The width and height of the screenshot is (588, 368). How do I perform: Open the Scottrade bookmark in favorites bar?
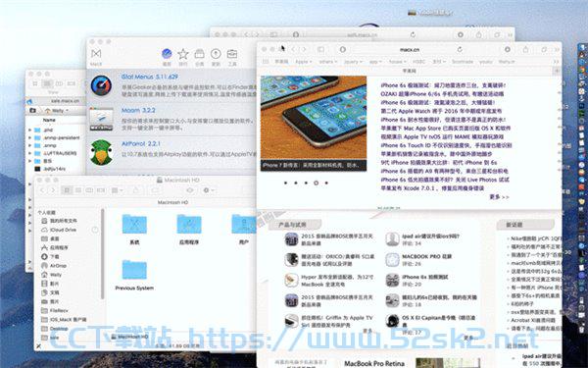tap(463, 61)
